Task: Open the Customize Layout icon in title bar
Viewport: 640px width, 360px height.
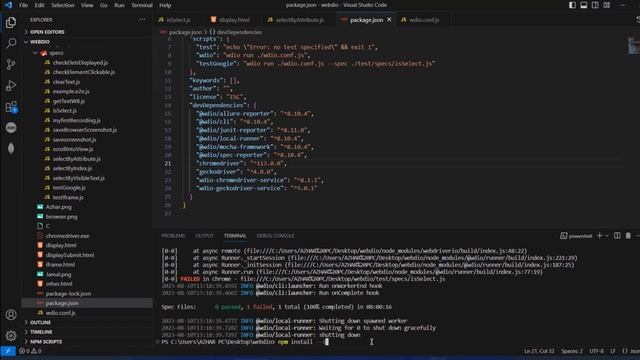Action: (607, 5)
